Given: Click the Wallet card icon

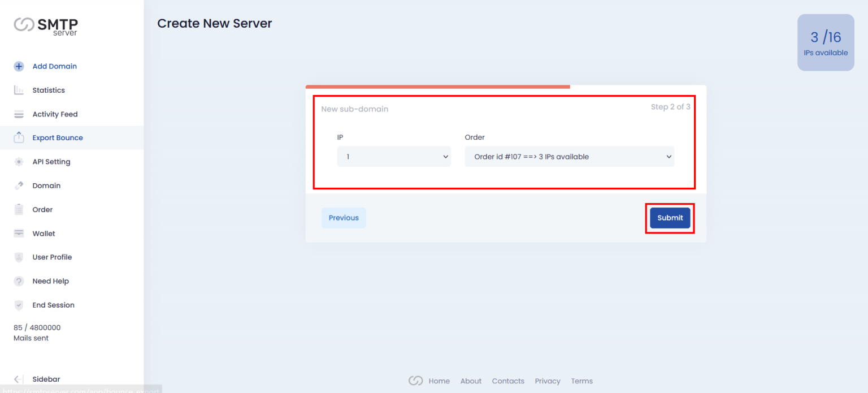Looking at the screenshot, I should [x=19, y=234].
